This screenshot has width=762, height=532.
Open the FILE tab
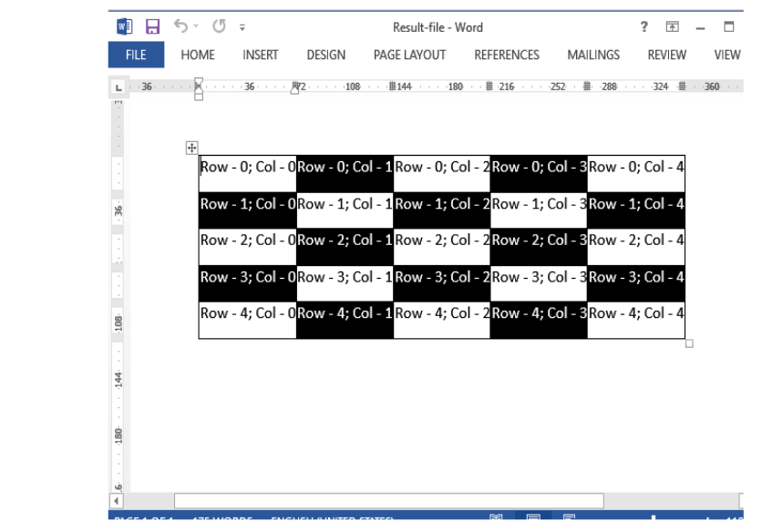(x=136, y=55)
